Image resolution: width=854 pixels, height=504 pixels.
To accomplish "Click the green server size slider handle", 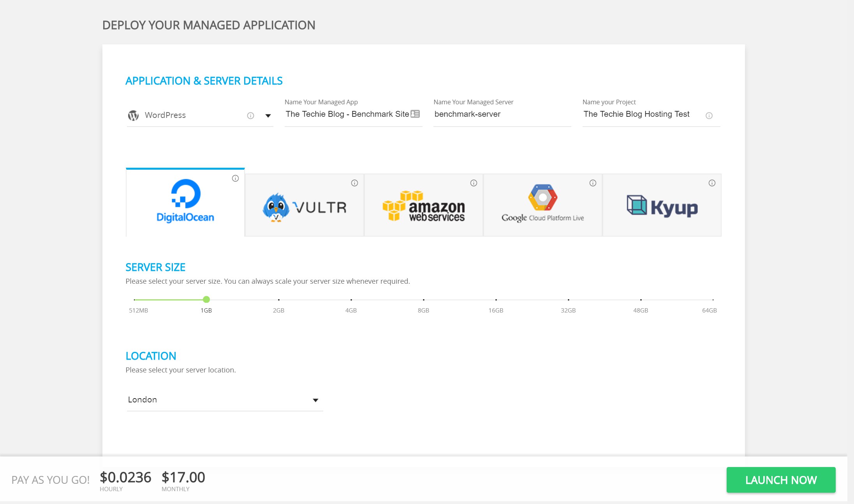I will [206, 299].
